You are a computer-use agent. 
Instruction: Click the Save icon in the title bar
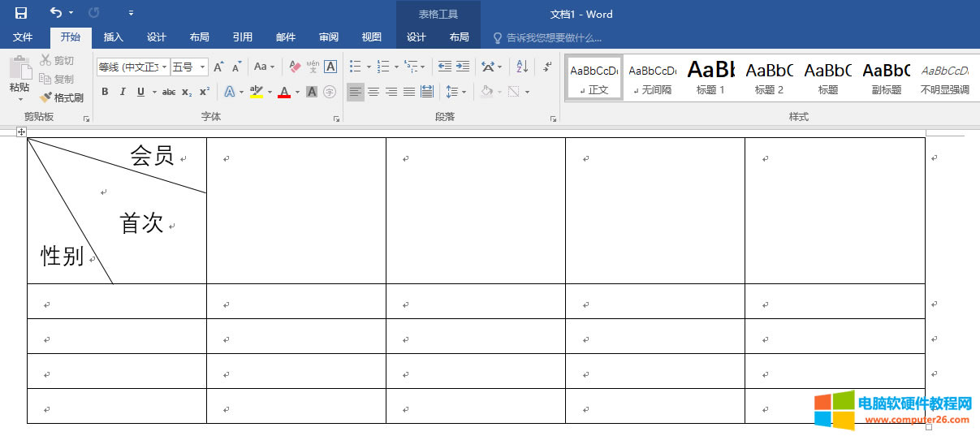tap(21, 13)
